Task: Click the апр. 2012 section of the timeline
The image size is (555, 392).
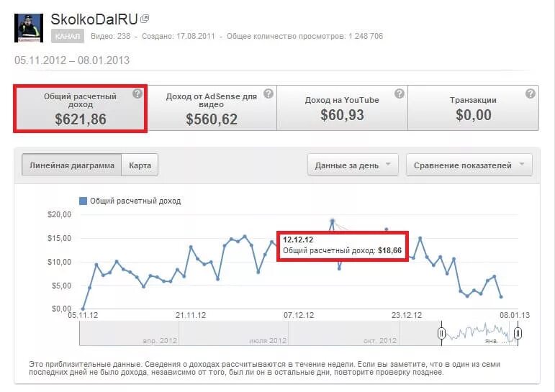Action: click(x=129, y=333)
